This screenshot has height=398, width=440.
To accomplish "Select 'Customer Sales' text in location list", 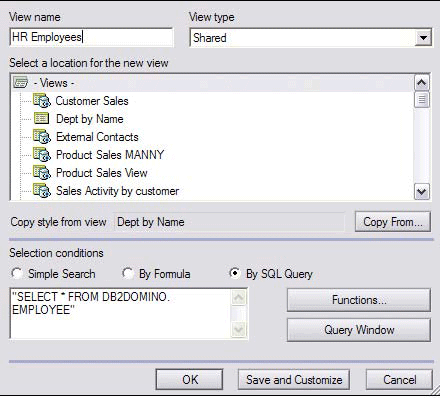I will (92, 101).
